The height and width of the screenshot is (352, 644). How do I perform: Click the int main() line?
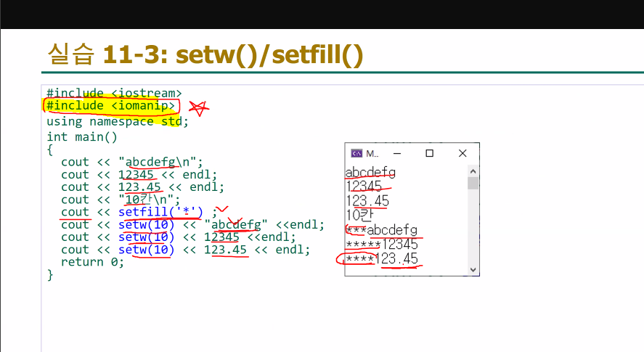pos(82,136)
